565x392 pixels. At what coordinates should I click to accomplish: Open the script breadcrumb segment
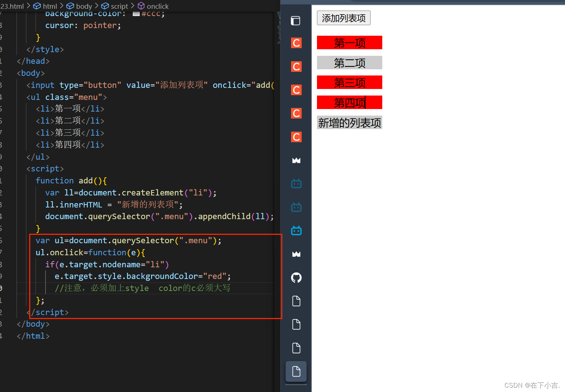click(115, 6)
